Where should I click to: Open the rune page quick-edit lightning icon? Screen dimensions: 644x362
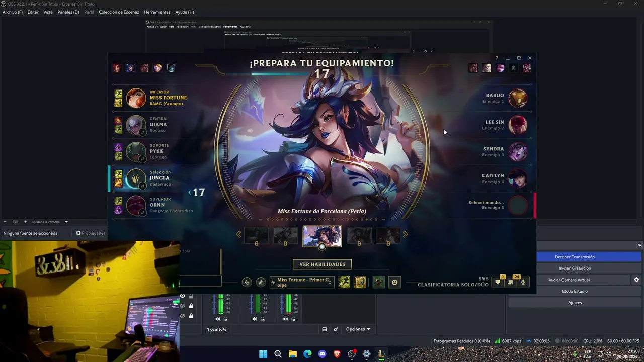click(x=247, y=282)
